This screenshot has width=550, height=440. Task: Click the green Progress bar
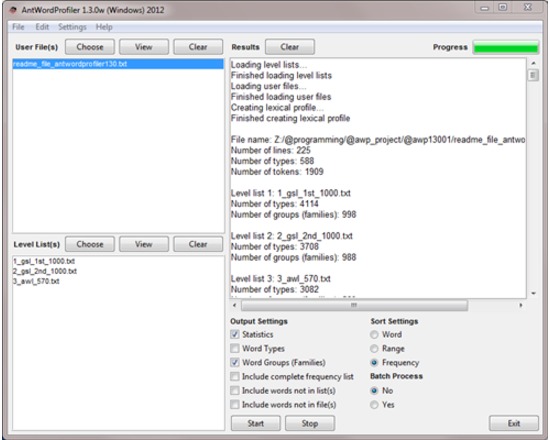505,47
